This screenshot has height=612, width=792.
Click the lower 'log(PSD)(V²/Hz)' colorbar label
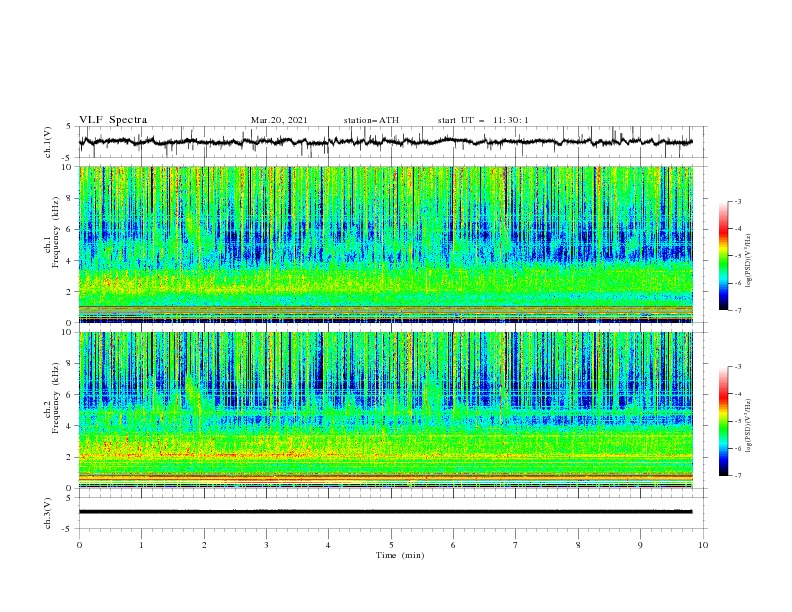coord(748,426)
